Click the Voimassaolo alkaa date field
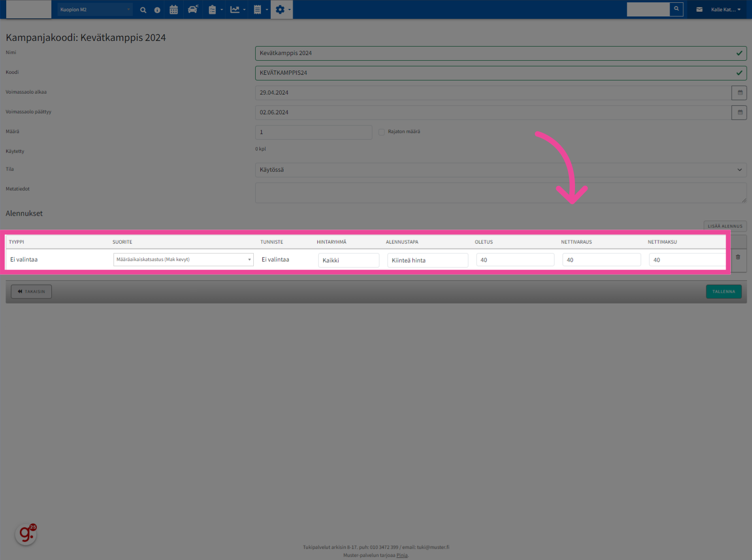The image size is (752, 560). pos(493,93)
